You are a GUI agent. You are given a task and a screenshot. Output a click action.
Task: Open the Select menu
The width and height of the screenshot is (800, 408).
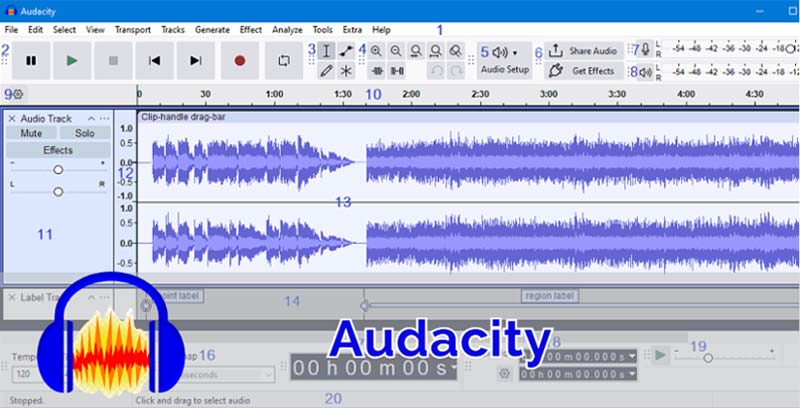pyautogui.click(x=64, y=30)
